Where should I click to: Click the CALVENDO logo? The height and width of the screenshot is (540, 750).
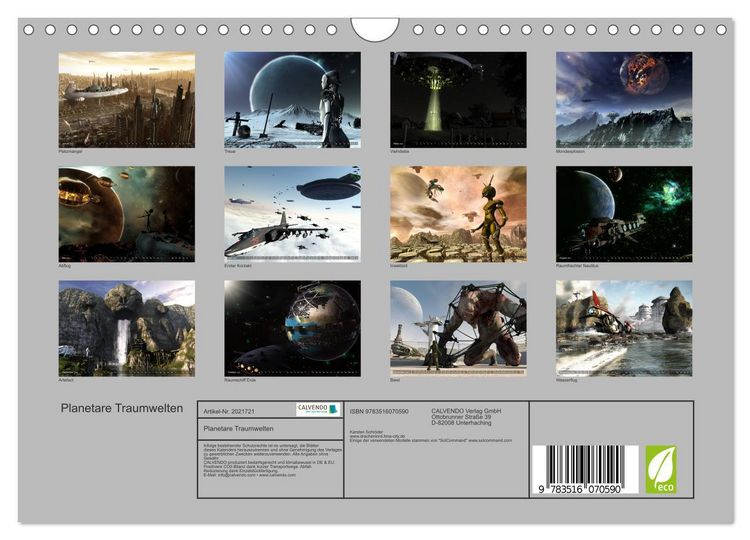[318, 409]
